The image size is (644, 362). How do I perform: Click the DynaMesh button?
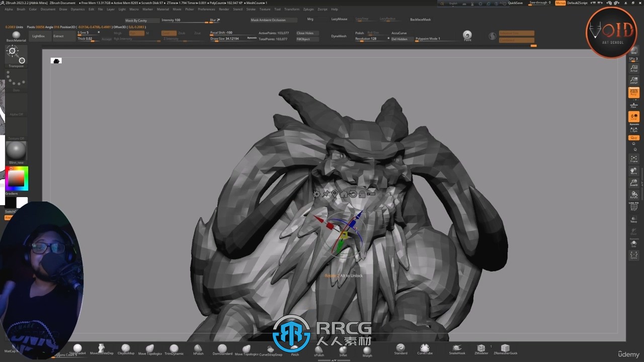[339, 36]
